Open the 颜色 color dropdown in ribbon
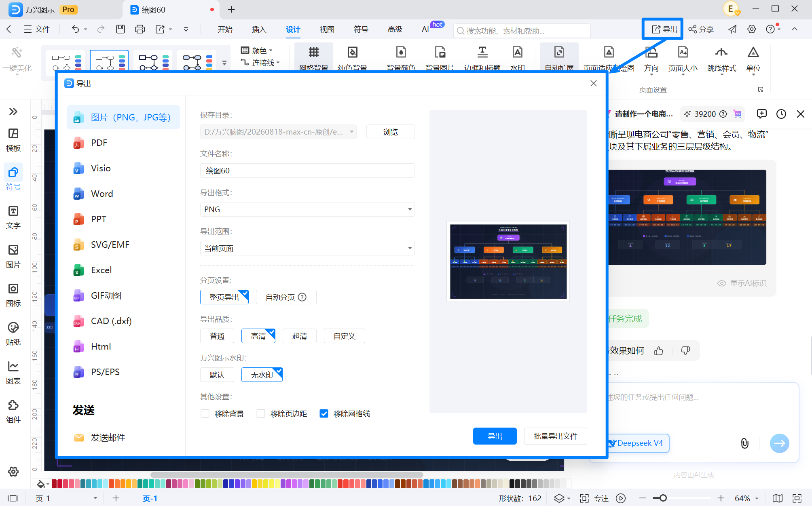 click(x=257, y=51)
